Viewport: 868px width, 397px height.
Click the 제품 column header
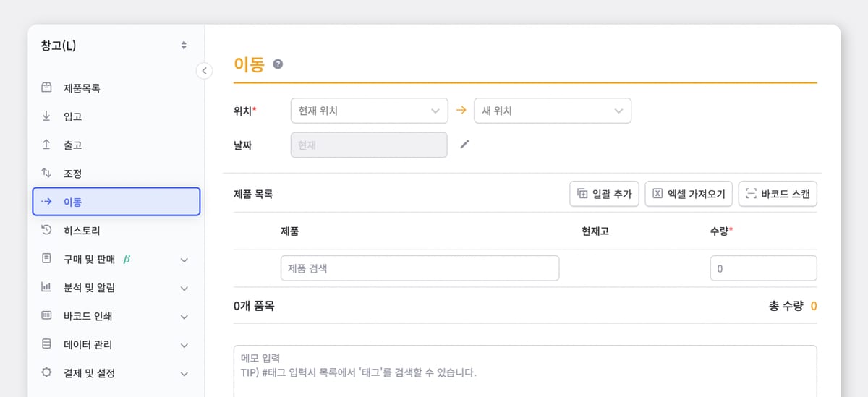click(289, 231)
